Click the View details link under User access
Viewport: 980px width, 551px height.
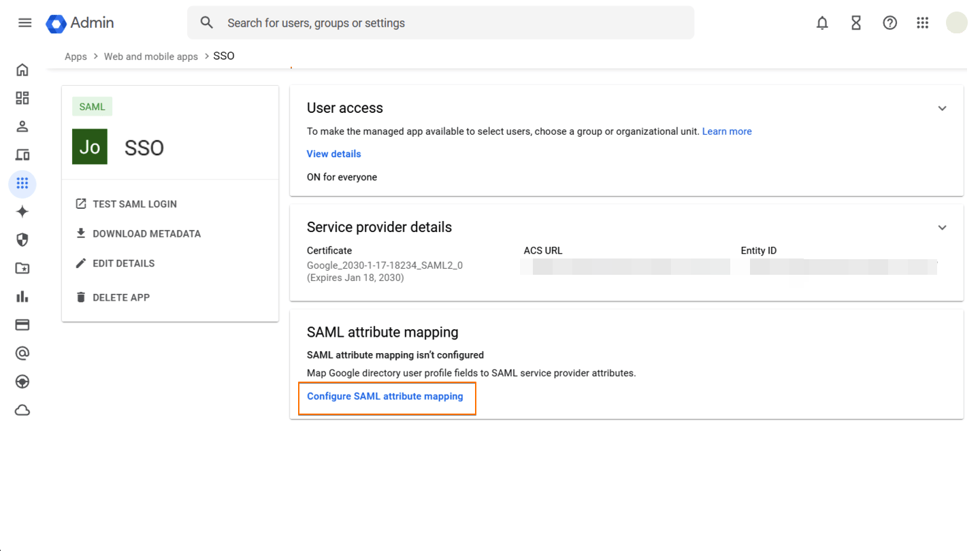point(333,154)
